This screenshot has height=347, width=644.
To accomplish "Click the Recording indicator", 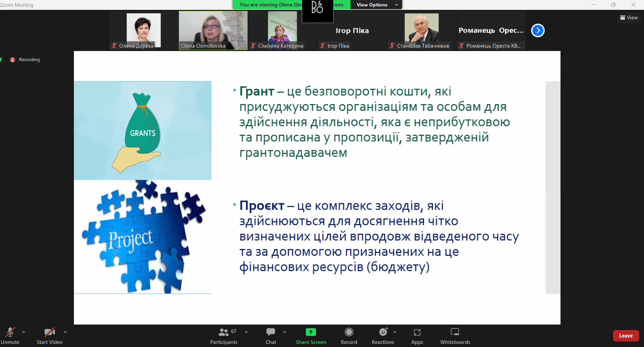I will tap(25, 60).
